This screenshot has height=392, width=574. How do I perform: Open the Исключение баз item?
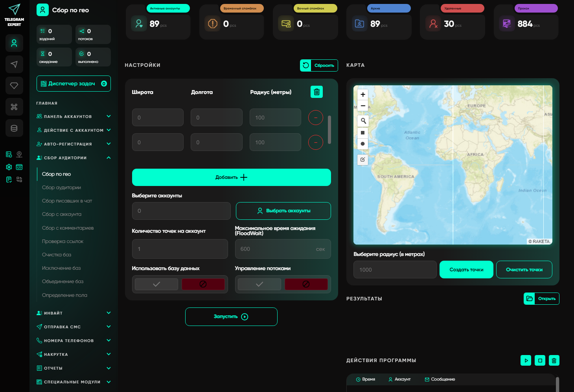[x=61, y=268]
